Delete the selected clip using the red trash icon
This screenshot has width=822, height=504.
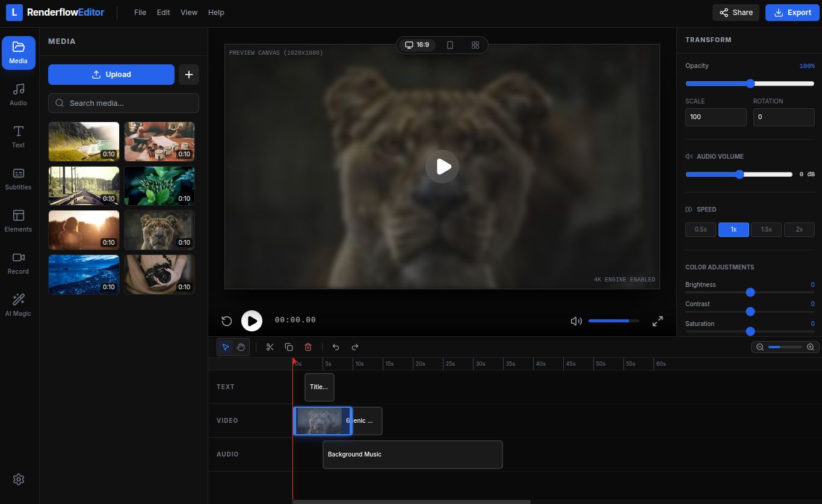(308, 347)
